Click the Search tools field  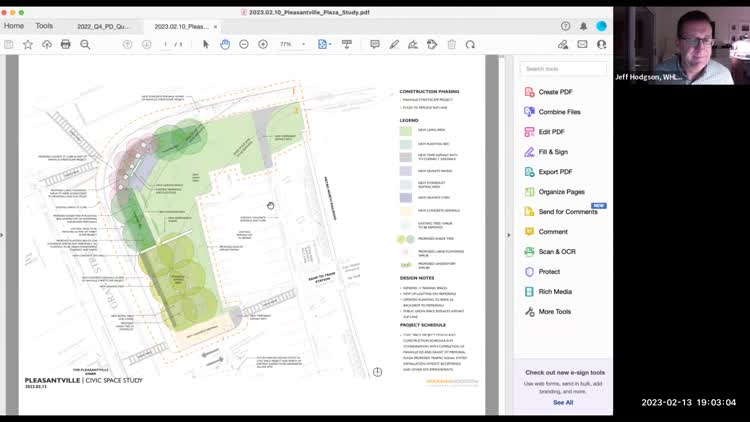(563, 69)
